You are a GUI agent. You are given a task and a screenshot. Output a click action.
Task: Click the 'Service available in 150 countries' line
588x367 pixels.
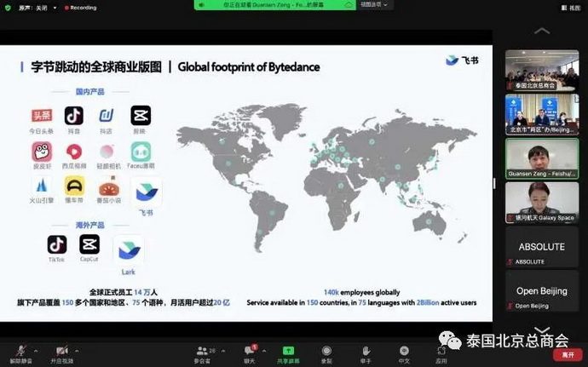[361, 302]
